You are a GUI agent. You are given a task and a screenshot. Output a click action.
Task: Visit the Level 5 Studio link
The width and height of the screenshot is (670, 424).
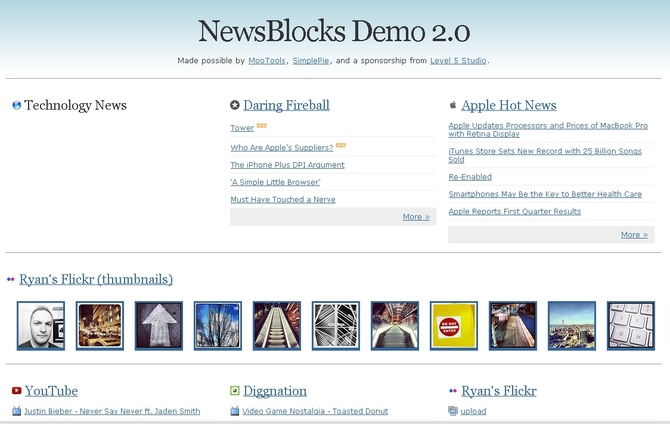(x=458, y=61)
